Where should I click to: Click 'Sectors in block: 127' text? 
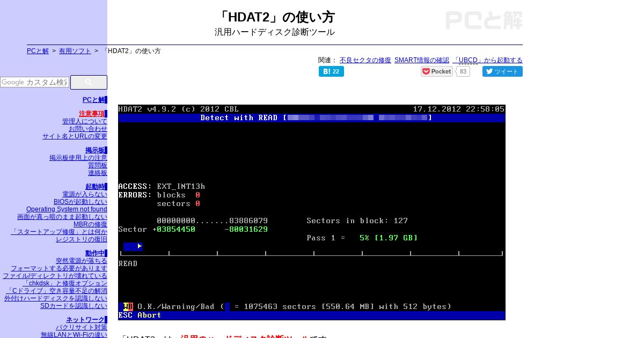pos(357,221)
